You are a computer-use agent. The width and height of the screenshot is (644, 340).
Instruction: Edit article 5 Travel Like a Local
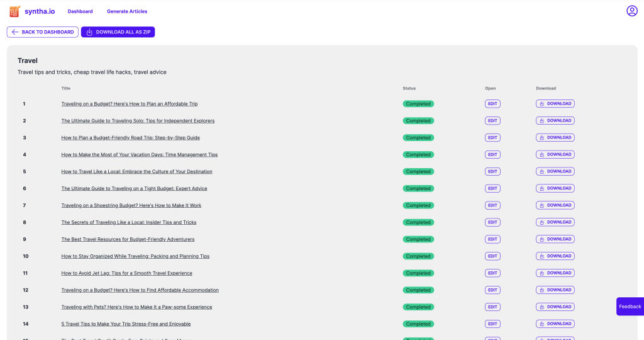492,172
